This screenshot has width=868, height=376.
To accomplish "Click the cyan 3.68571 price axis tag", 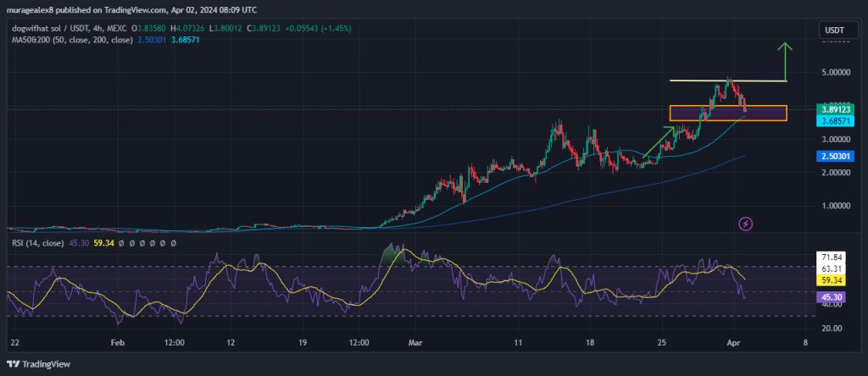I will pyautogui.click(x=835, y=120).
